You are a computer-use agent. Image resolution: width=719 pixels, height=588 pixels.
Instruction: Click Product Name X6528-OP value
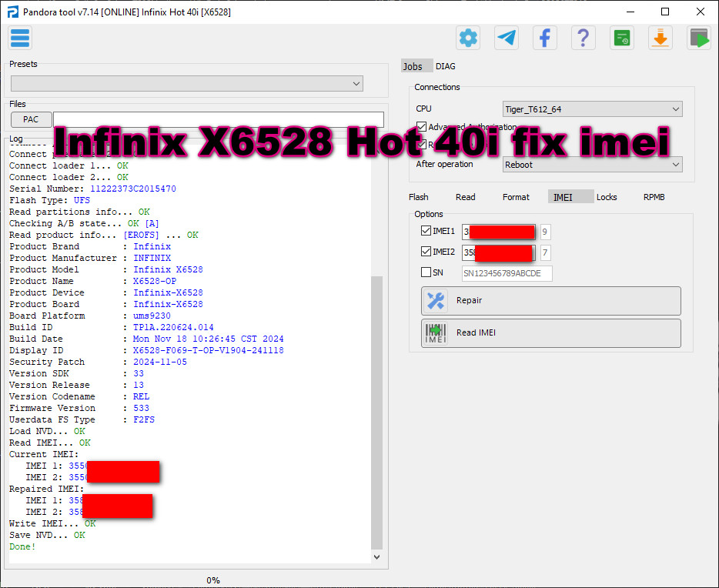[x=155, y=281]
